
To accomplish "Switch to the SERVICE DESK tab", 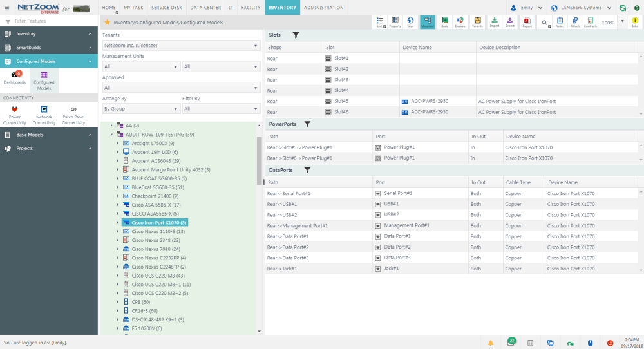I will click(167, 7).
